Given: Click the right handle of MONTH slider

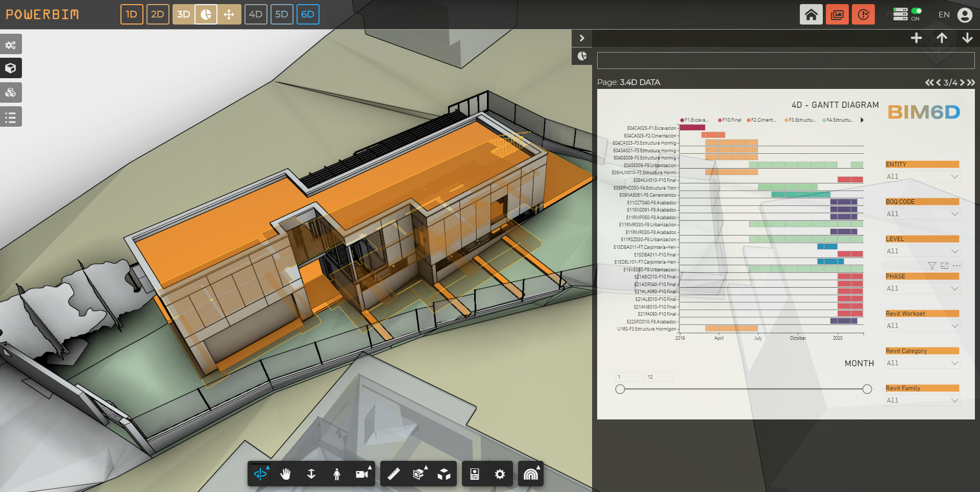Looking at the screenshot, I should 867,389.
